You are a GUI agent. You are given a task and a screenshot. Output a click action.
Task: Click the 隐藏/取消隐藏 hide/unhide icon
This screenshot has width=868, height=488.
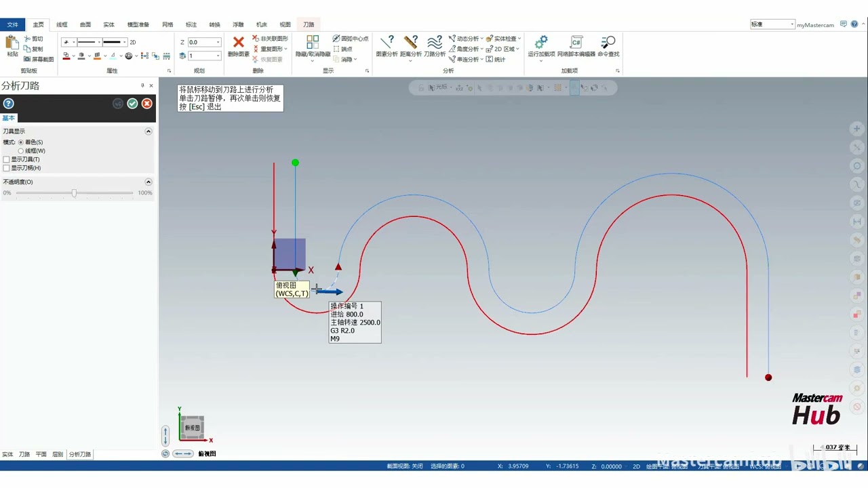click(313, 42)
